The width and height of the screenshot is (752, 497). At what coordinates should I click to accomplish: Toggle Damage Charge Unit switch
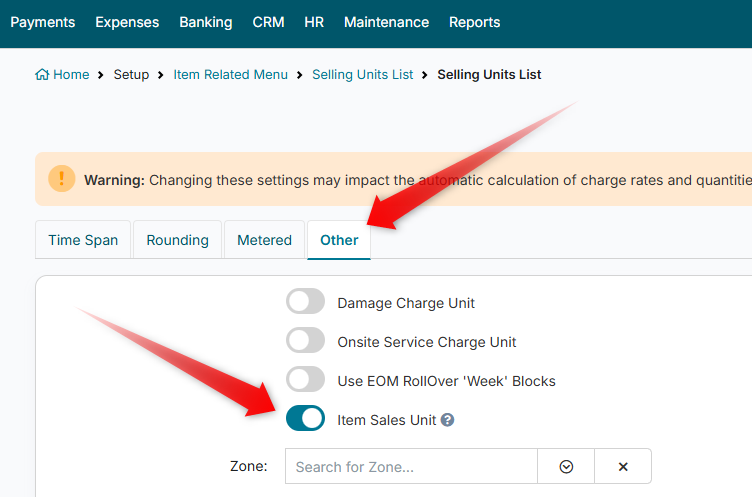(x=306, y=302)
